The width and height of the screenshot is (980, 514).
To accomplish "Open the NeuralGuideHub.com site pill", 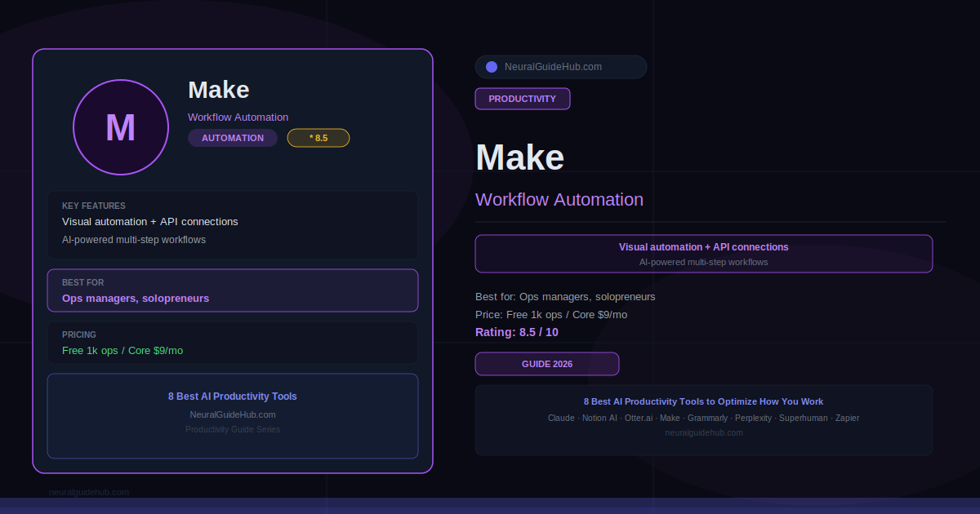I will [561, 67].
